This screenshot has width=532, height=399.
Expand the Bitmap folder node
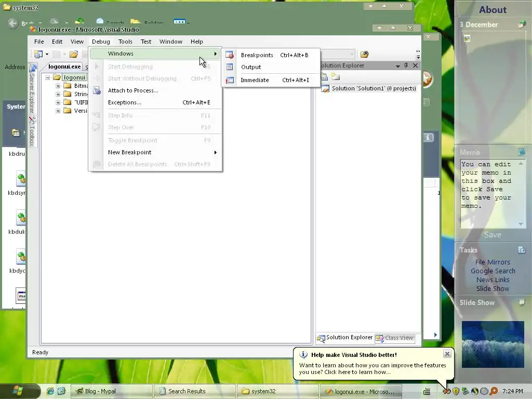click(58, 86)
